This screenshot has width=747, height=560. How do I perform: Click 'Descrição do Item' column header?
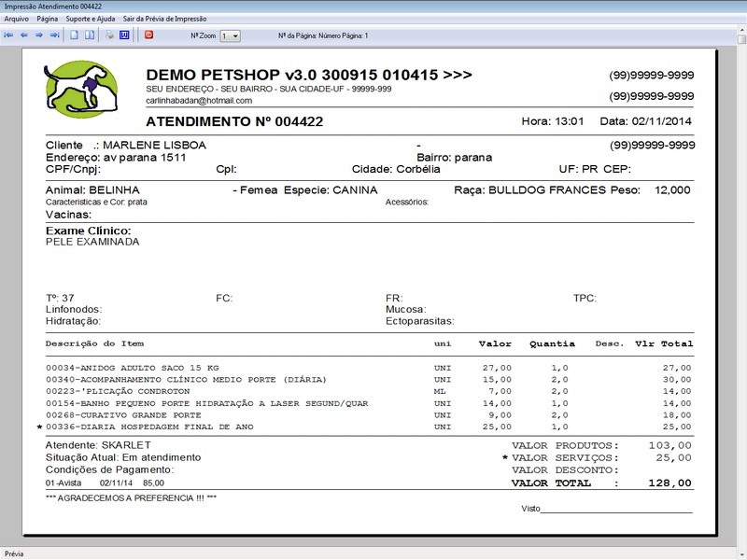coord(94,343)
